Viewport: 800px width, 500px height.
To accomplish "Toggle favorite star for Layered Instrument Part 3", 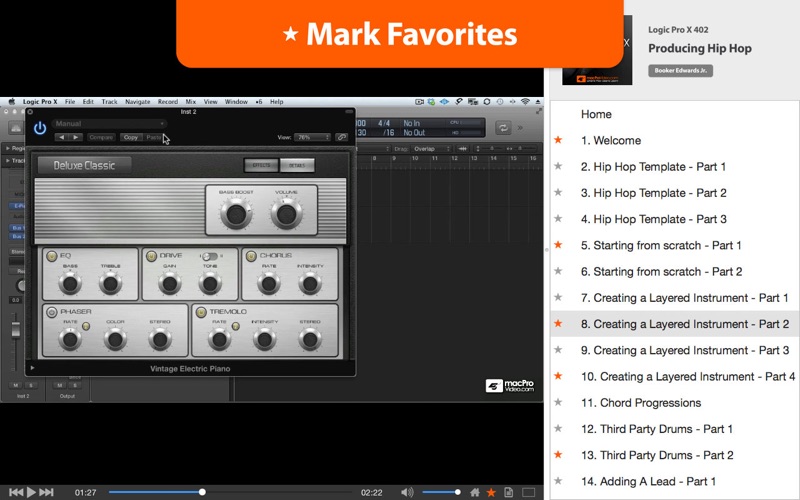I will (x=559, y=350).
